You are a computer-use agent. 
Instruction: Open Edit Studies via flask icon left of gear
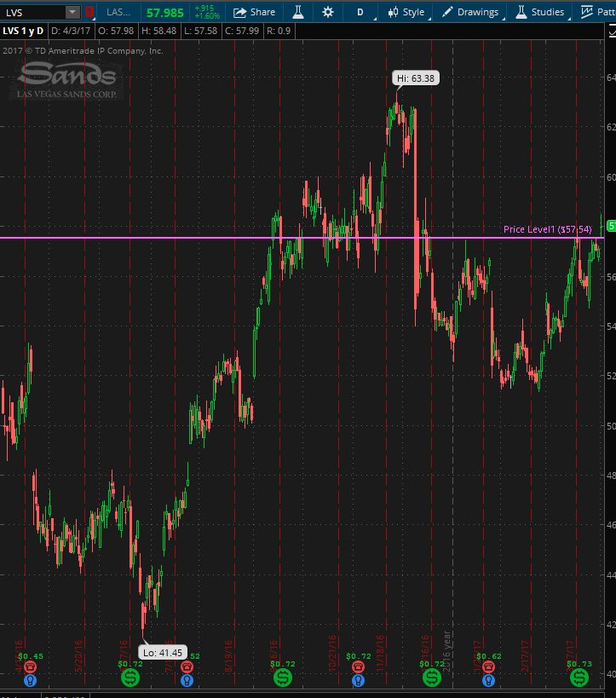pyautogui.click(x=298, y=12)
